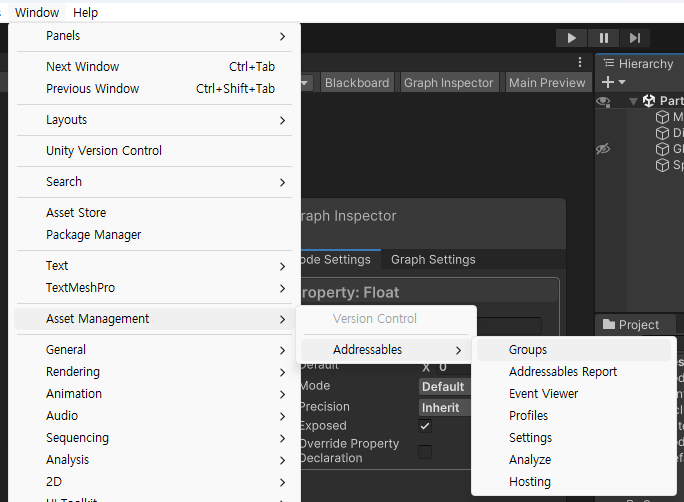The height and width of the screenshot is (502, 684).
Task: Open the Mode dropdown showing Default
Action: pos(444,386)
